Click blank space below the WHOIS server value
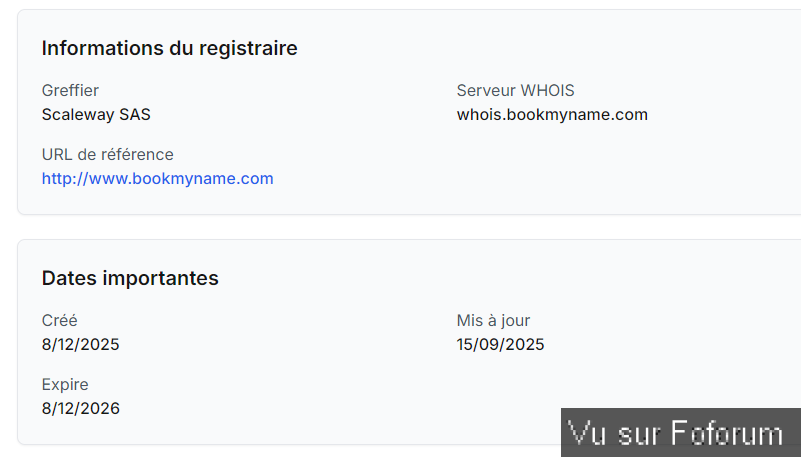This screenshot has width=801, height=457. click(x=560, y=165)
